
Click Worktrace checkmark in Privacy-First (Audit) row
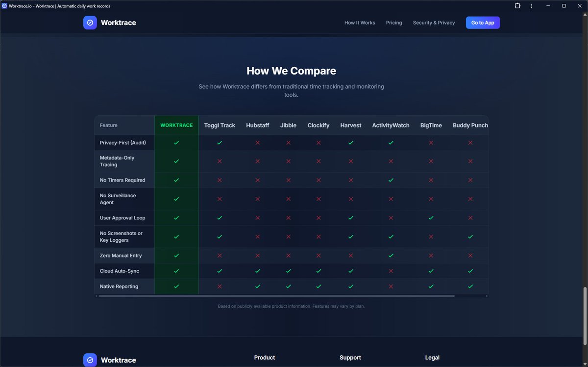pyautogui.click(x=176, y=143)
